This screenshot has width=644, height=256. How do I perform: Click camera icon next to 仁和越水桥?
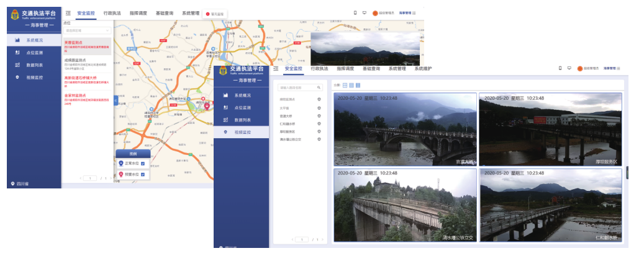319,123
